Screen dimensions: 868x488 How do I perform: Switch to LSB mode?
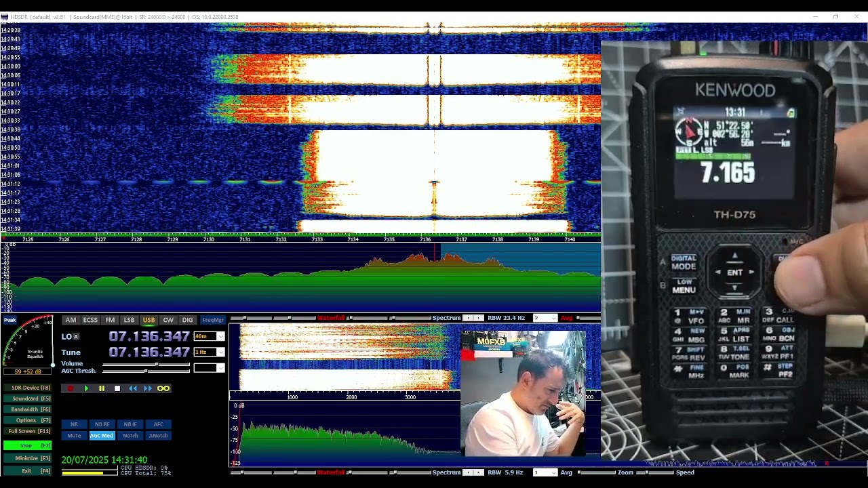pyautogui.click(x=129, y=320)
